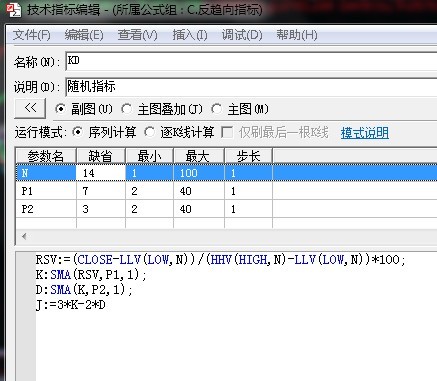Click the 步长 column header
The width and height of the screenshot is (437, 381).
pyautogui.click(x=249, y=156)
